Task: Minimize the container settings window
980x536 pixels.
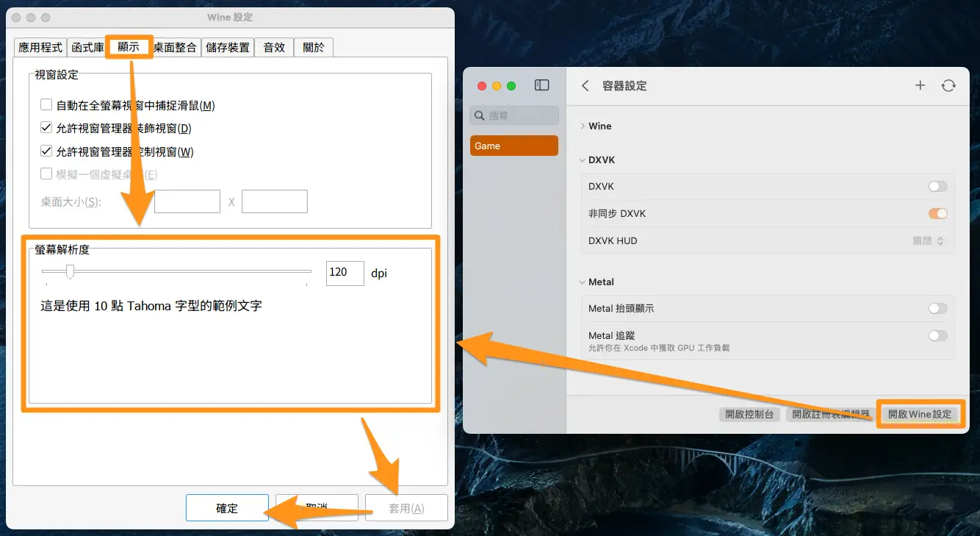Action: pos(497,86)
